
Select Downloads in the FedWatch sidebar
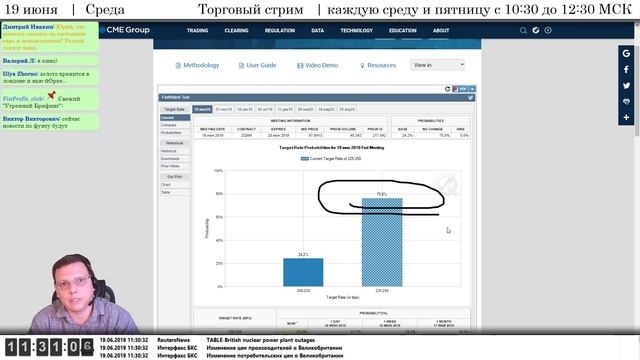tap(175, 159)
